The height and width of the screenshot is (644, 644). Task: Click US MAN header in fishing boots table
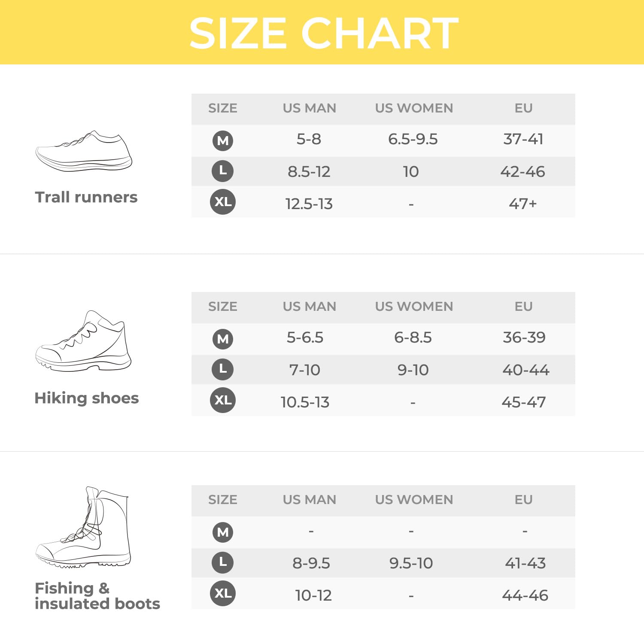pos(309,500)
